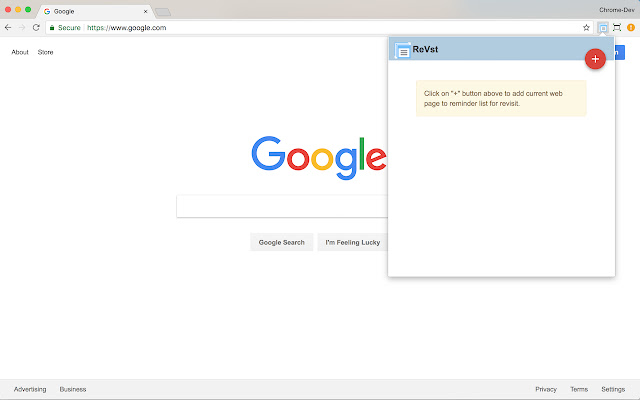The width and height of the screenshot is (640, 400).
Task: Click the ReVst extension icon in toolbar
Action: 603,28
